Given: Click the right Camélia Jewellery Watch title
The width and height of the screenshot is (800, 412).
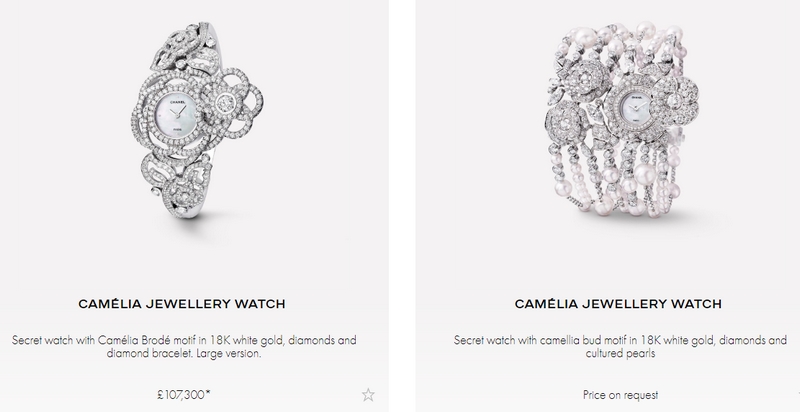Looking at the screenshot, I should [x=618, y=304].
